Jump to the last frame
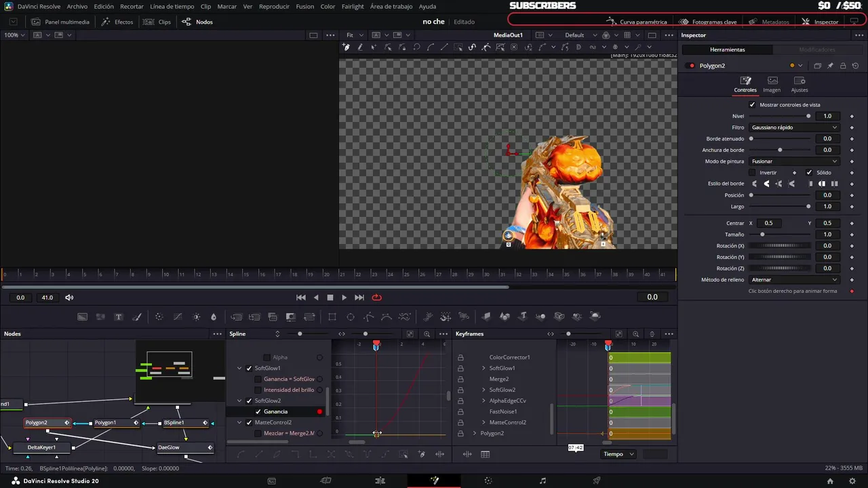Screen dimensions: 868x488 359,298
